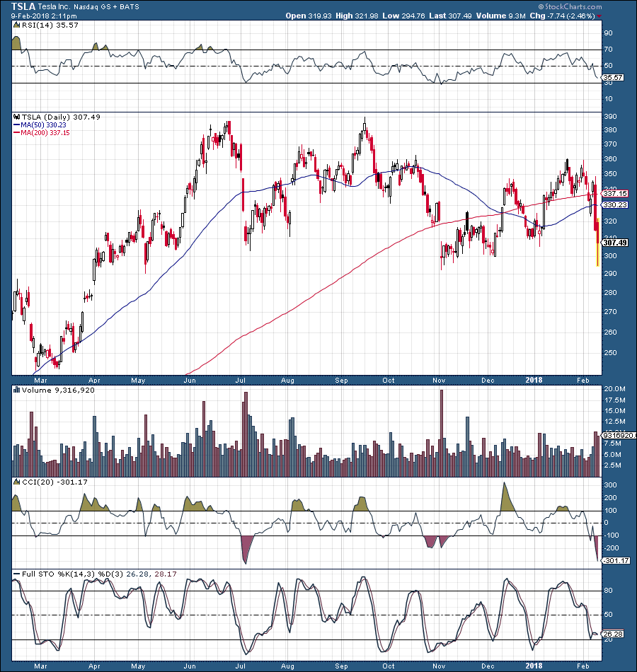Click the Volume 9,316,920 label

point(58,390)
